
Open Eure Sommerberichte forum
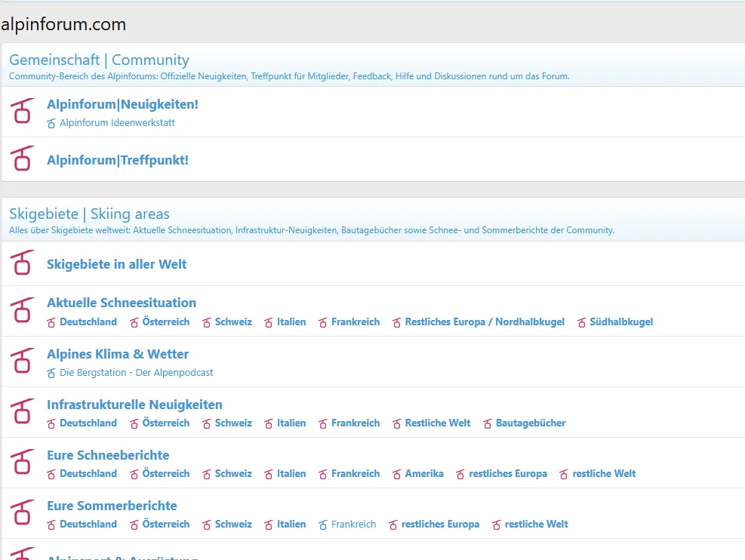pos(112,506)
